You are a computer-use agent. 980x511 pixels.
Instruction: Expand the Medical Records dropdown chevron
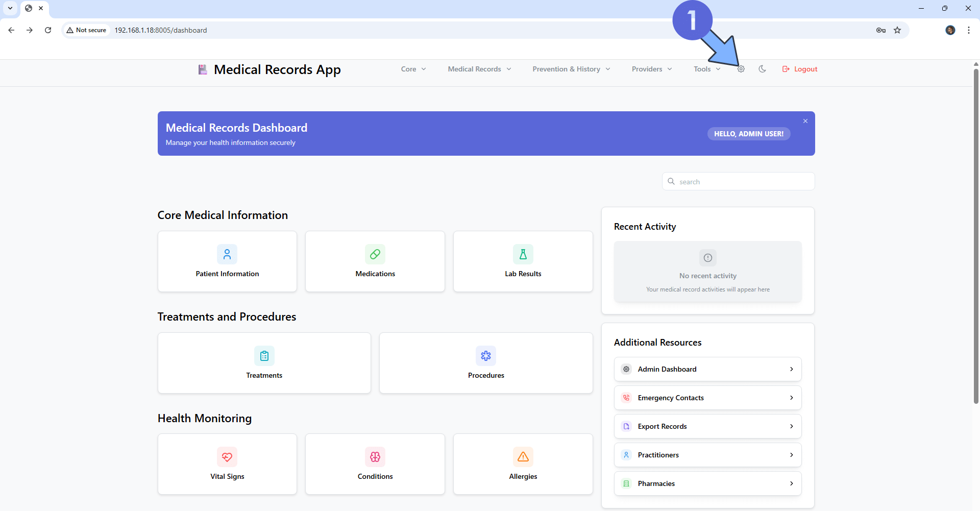509,69
